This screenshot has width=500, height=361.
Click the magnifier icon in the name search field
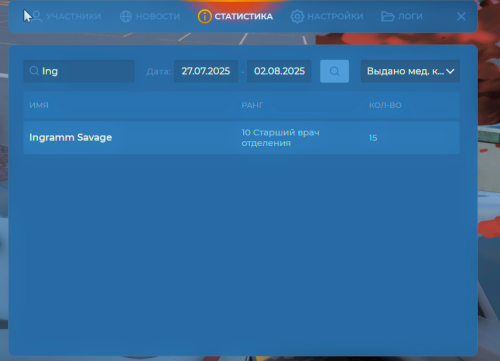tap(34, 71)
